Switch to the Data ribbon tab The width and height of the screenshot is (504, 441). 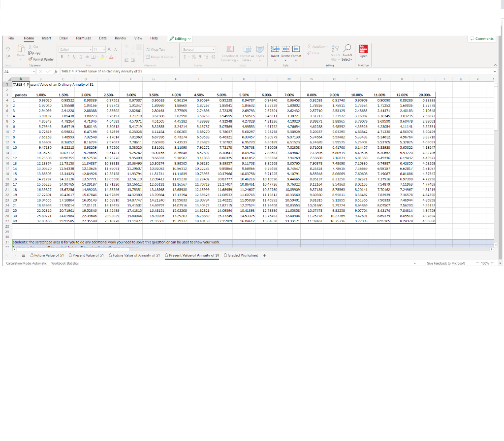point(102,38)
